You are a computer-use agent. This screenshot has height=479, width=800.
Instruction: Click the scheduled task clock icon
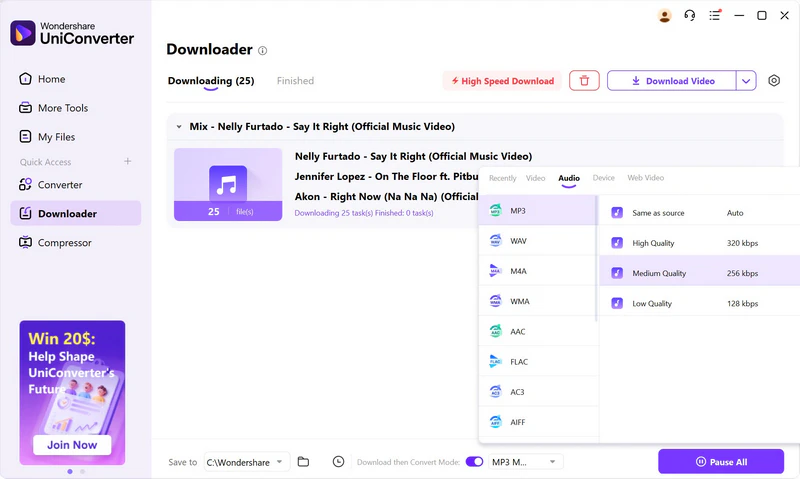coord(338,461)
